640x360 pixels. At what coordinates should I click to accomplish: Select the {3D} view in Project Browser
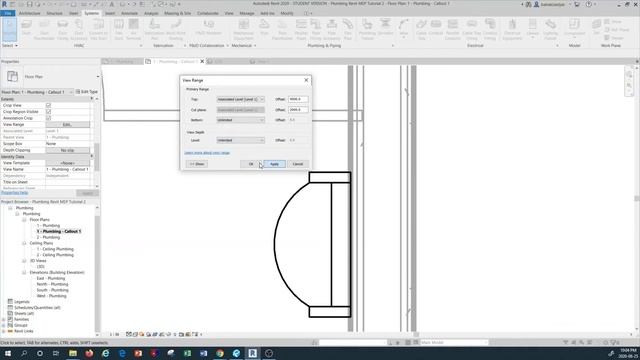pyautogui.click(x=40, y=267)
